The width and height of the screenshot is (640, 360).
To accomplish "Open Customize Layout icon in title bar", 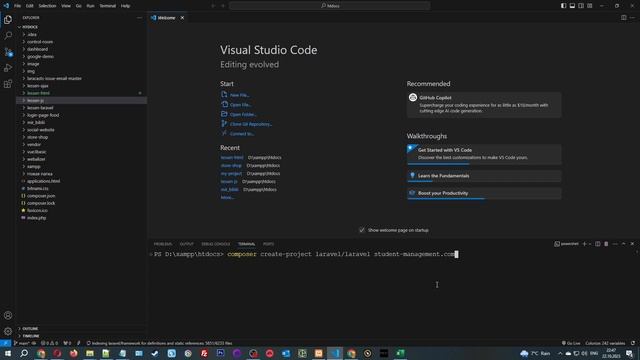I will pyautogui.click(x=590, y=6).
